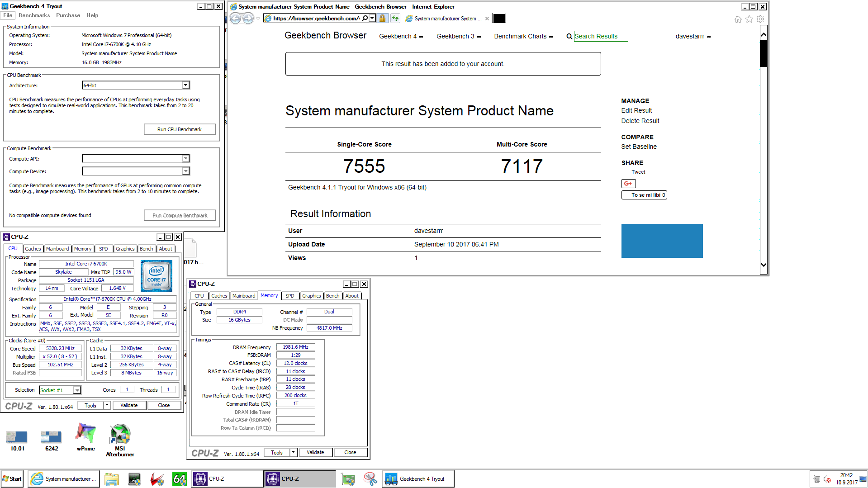Switch to Geekbench 4 Tryout taskbar button

pyautogui.click(x=418, y=479)
